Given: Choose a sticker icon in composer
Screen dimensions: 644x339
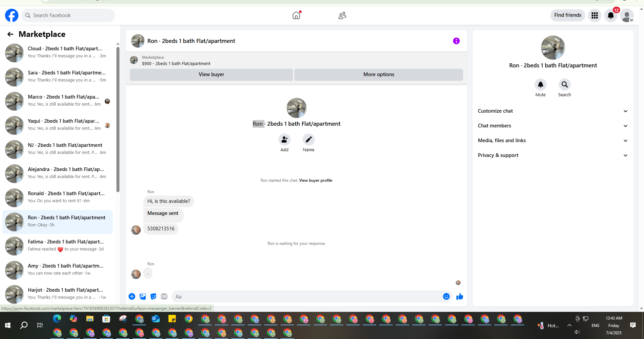Looking at the screenshot, I should [153, 296].
